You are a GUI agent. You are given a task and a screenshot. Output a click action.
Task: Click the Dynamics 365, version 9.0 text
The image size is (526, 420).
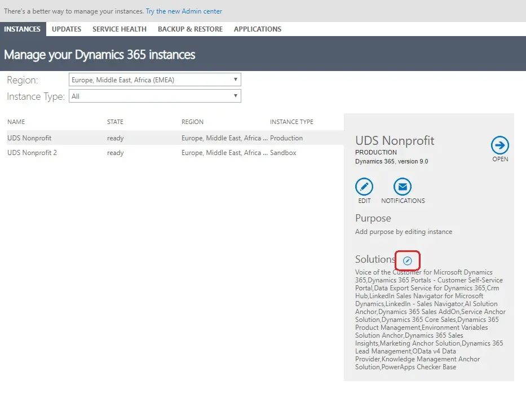coord(391,161)
